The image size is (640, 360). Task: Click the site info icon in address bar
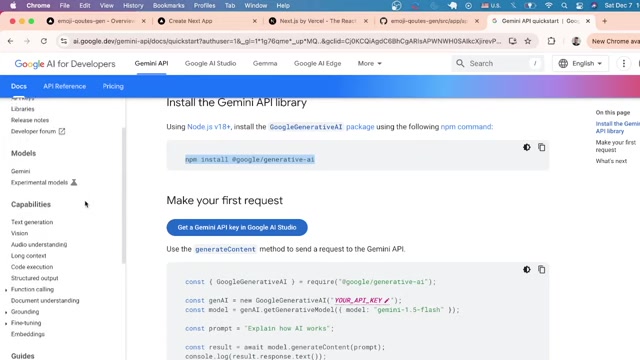pyautogui.click(x=64, y=41)
